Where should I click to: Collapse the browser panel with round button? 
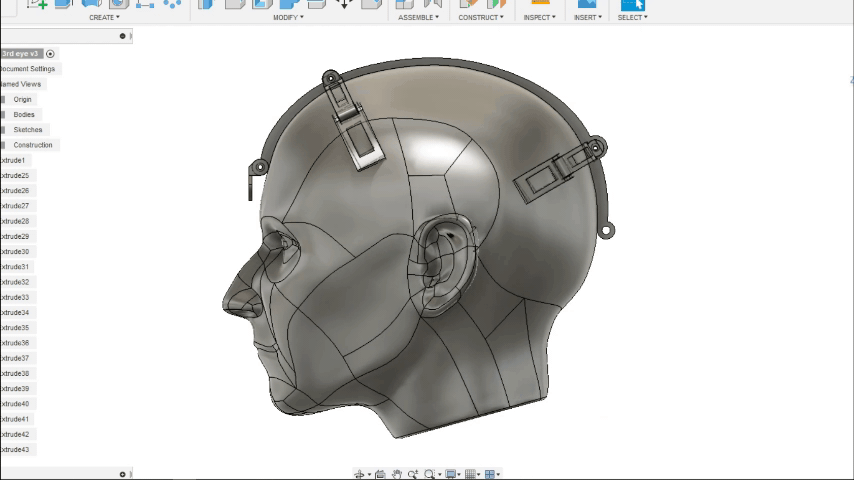pyautogui.click(x=123, y=36)
